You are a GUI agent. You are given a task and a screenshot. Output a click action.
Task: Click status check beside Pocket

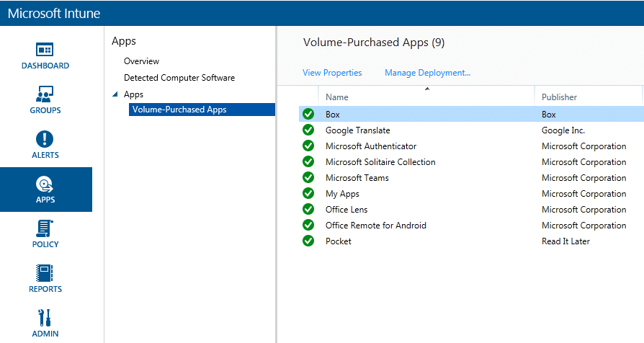(x=308, y=241)
